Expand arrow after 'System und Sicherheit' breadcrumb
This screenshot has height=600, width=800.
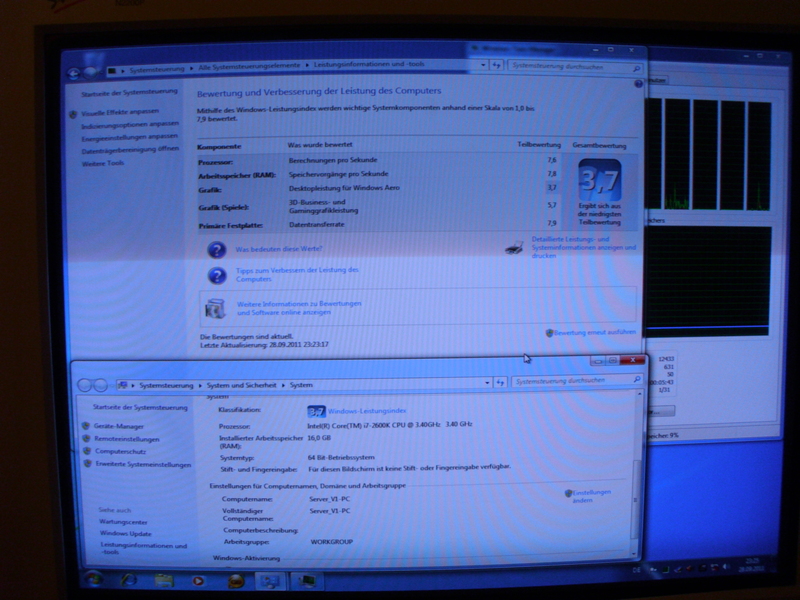283,385
